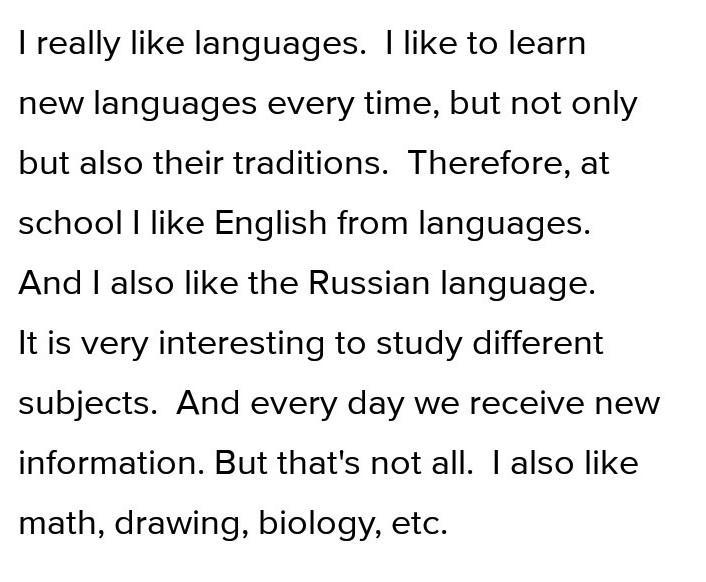Click the word "study" in sixth line
Viewport: 706px width, 582px height.
pyautogui.click(x=419, y=344)
